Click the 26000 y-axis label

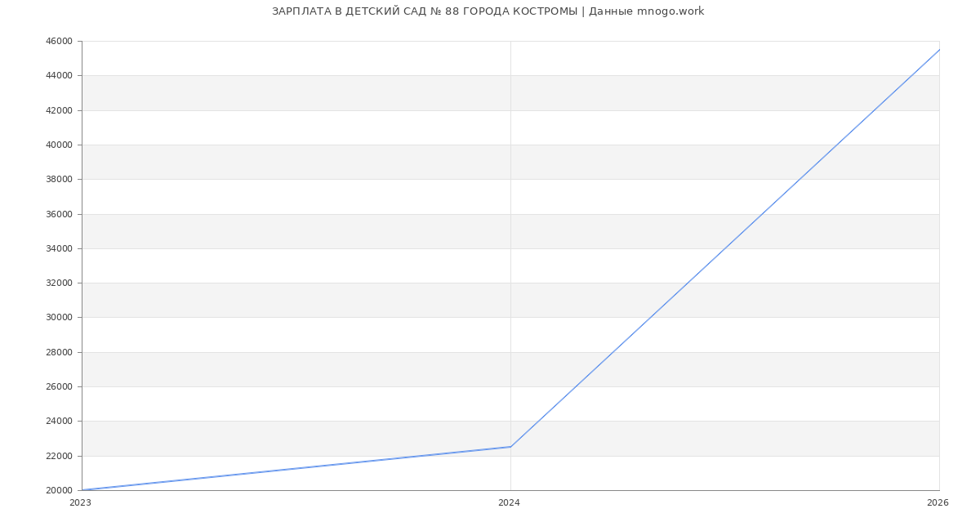pyautogui.click(x=60, y=387)
